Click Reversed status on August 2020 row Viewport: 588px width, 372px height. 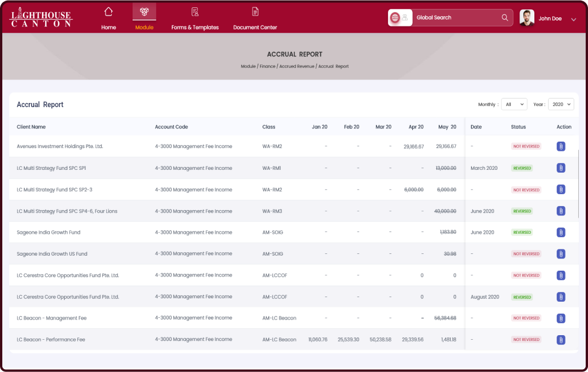522,297
